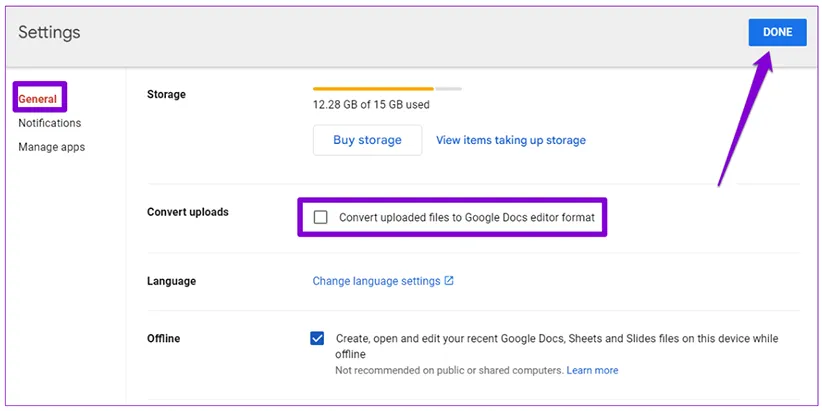Select the General tab in sidebar
This screenshot has width=822, height=411.
38,98
